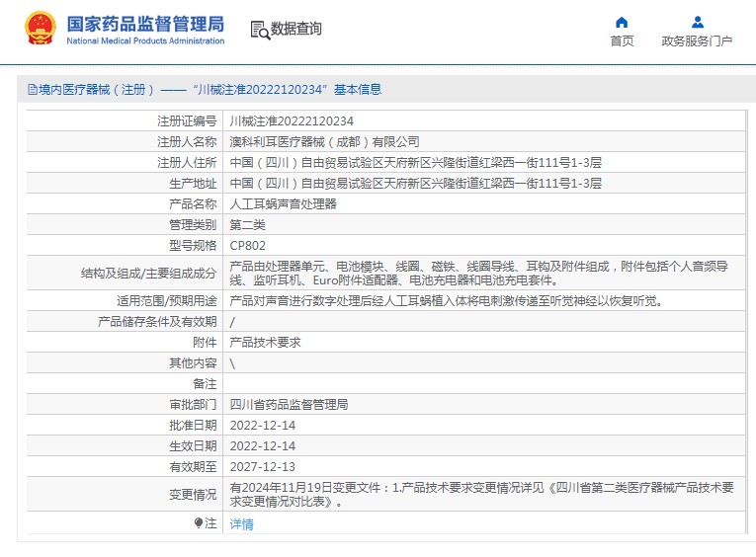Click the government services portal person icon
Image resolution: width=756 pixels, height=557 pixels.
coord(697,22)
